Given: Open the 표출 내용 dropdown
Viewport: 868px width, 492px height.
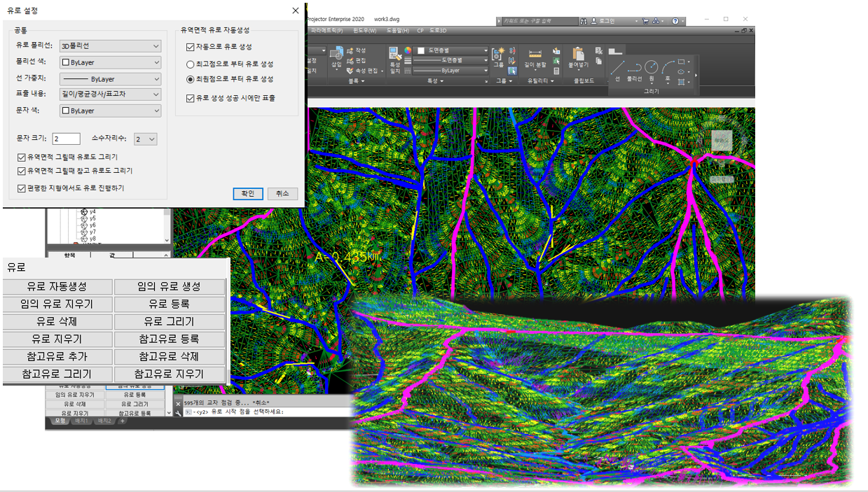Looking at the screenshot, I should [x=110, y=94].
